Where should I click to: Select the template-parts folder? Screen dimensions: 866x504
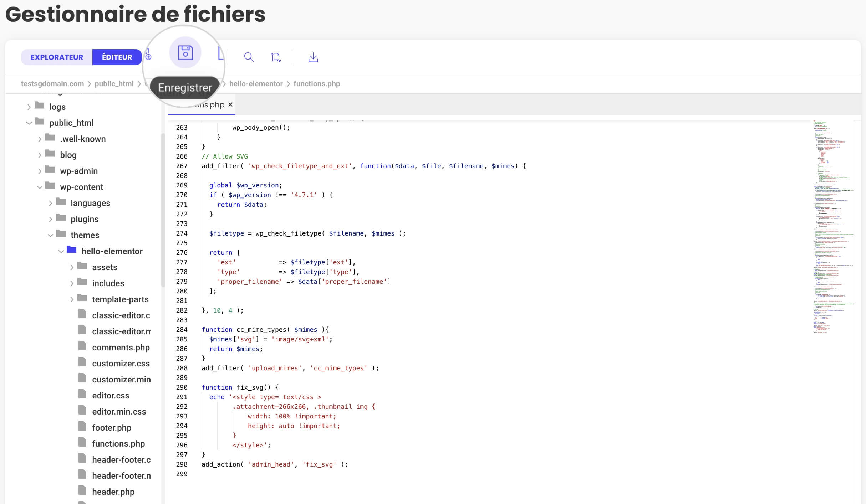pos(120,299)
